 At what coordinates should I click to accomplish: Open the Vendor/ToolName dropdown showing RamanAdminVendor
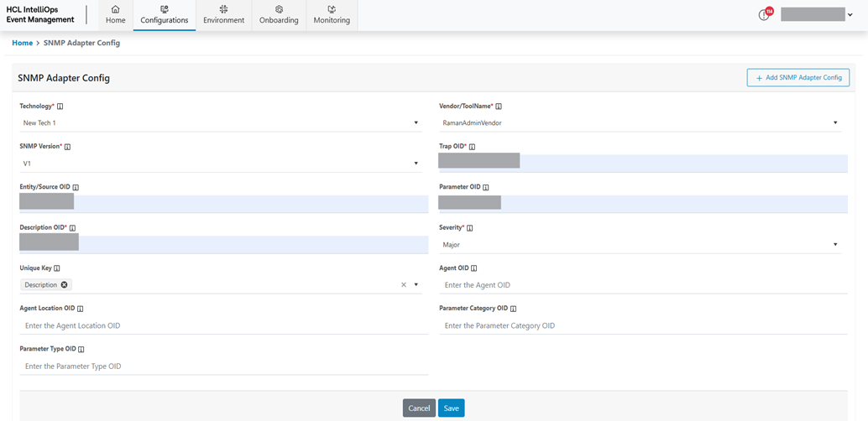coord(641,122)
